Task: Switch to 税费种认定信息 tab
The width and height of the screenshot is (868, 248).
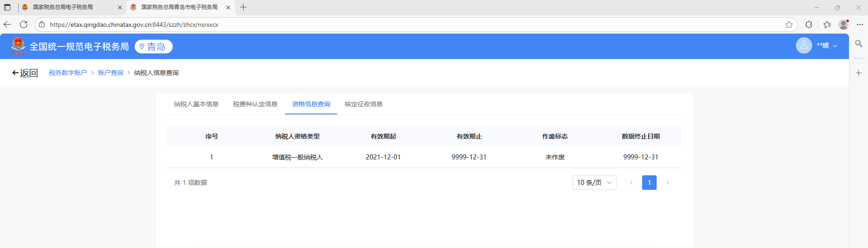Action: click(x=255, y=104)
